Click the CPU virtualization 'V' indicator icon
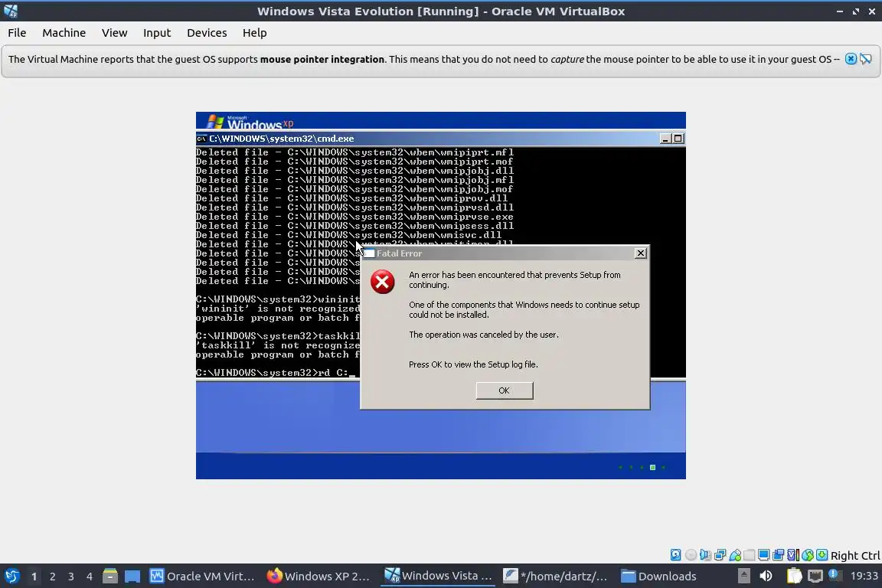This screenshot has width=882, height=588. tap(793, 555)
